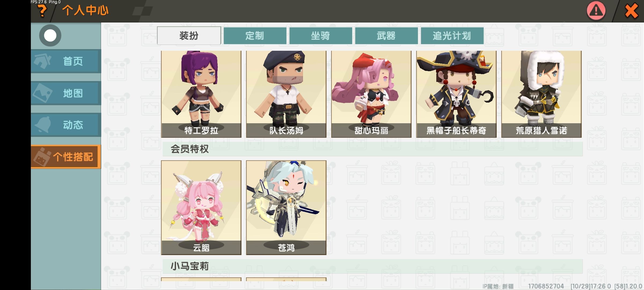The image size is (644, 290).
Task: Open the red warning report icon
Action: click(596, 11)
